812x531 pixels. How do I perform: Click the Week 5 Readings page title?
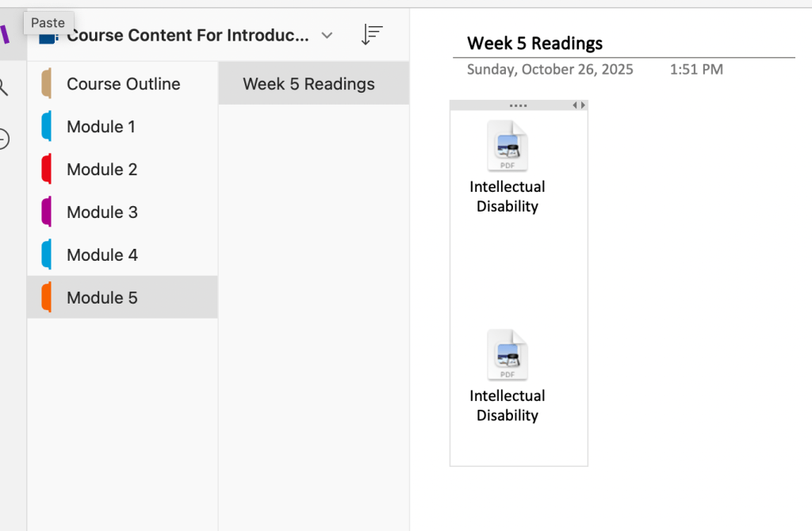(534, 44)
